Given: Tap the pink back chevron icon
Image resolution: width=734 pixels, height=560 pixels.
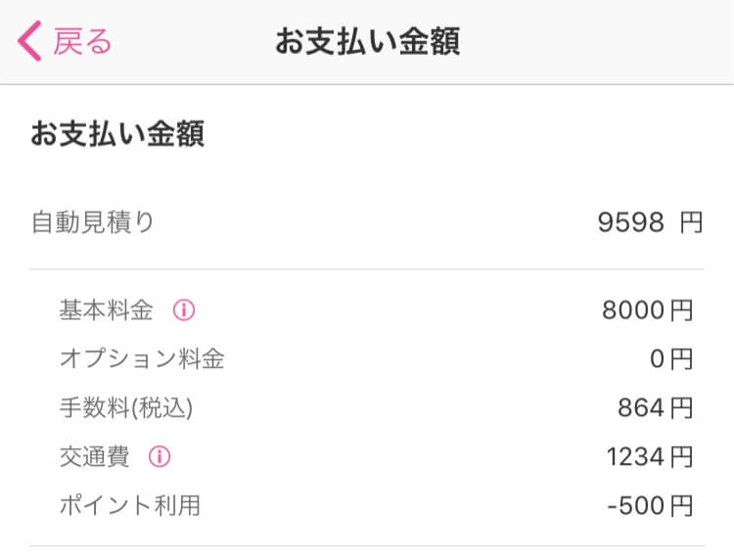Looking at the screenshot, I should click(30, 41).
